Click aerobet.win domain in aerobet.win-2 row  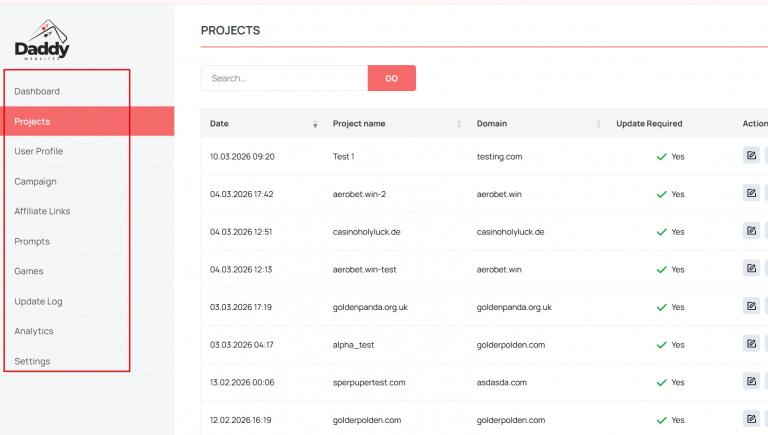coord(499,194)
